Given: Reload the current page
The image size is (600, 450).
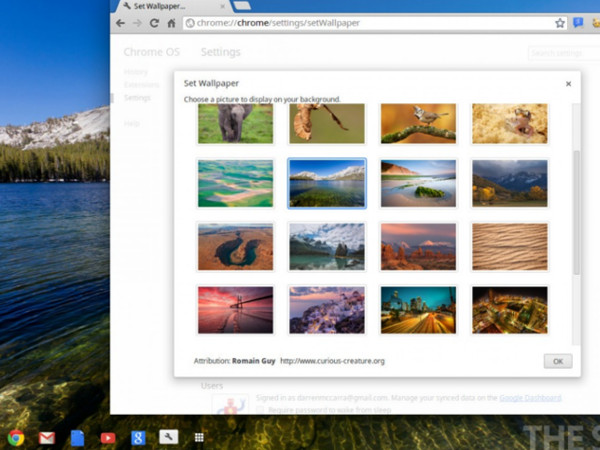Looking at the screenshot, I should 154,23.
